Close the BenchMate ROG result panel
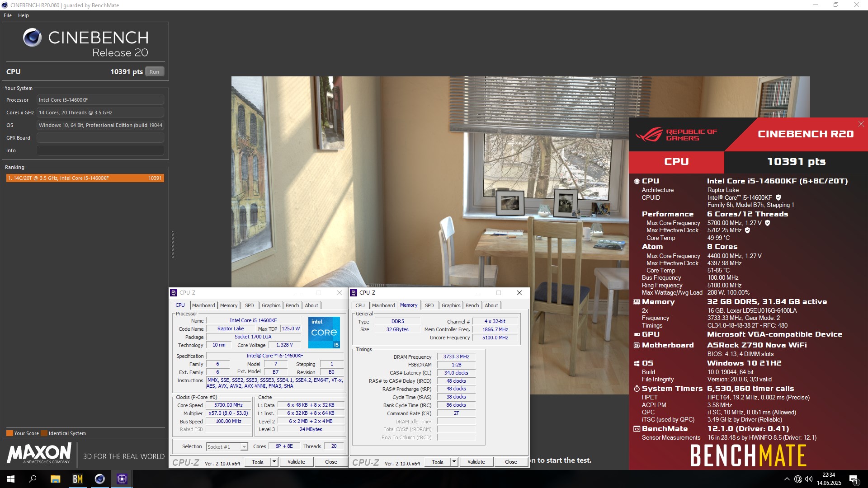The height and width of the screenshot is (488, 868). pos(861,124)
